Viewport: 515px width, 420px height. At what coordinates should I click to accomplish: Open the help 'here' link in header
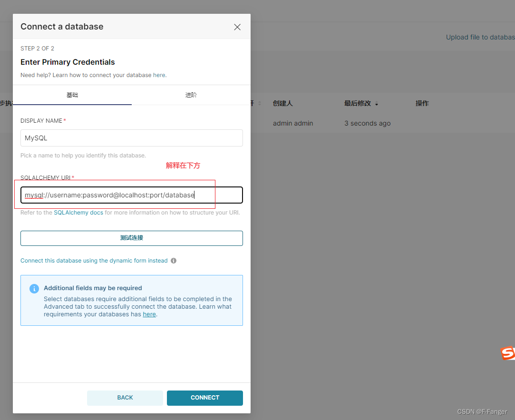pos(159,75)
